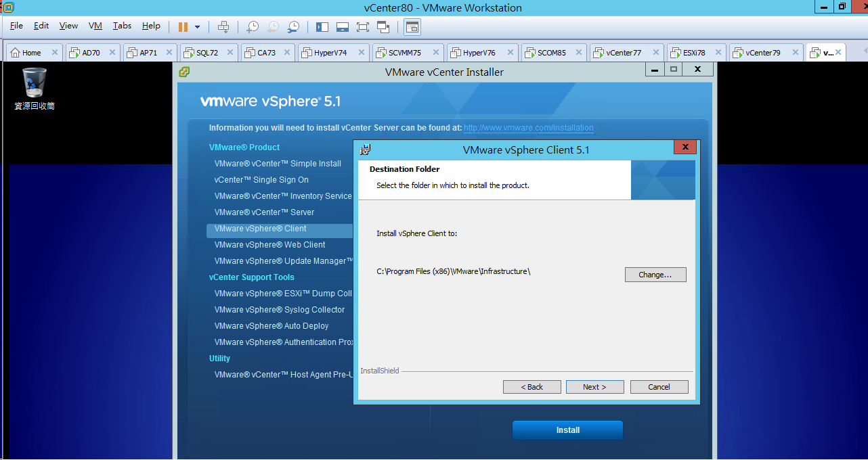868x460 pixels.
Task: Minimize the VMware vCenter Installer window
Action: click(654, 70)
